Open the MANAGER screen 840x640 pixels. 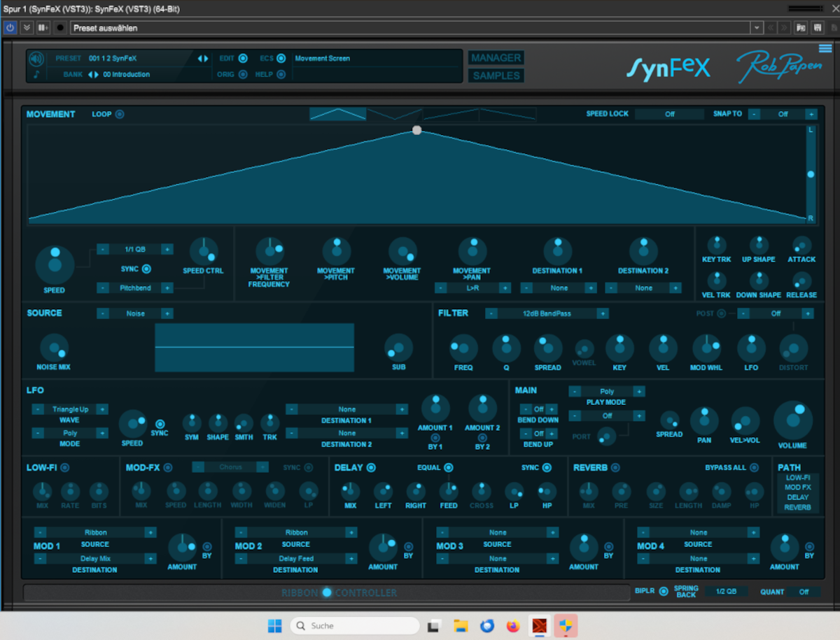pyautogui.click(x=496, y=58)
